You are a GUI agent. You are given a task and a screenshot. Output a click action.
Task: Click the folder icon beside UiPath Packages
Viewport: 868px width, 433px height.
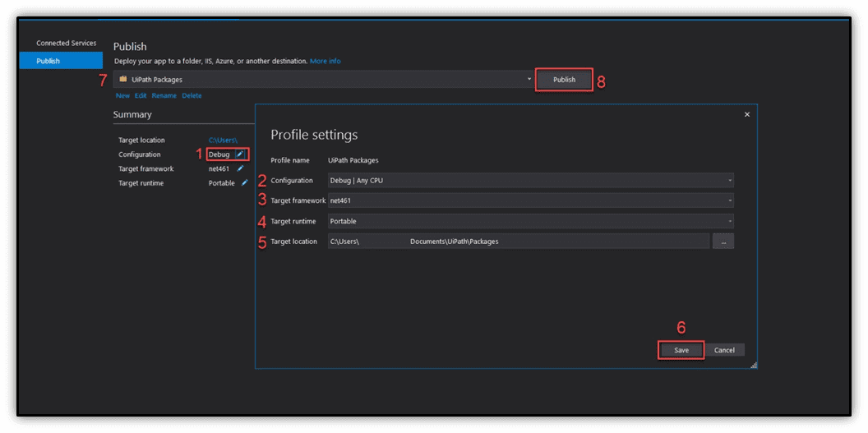coord(123,79)
